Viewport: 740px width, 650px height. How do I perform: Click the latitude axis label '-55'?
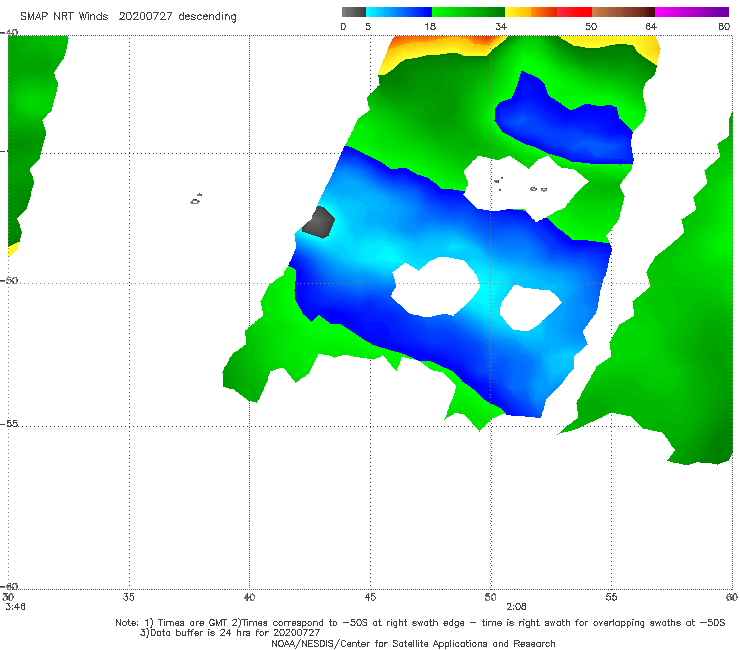point(9,423)
